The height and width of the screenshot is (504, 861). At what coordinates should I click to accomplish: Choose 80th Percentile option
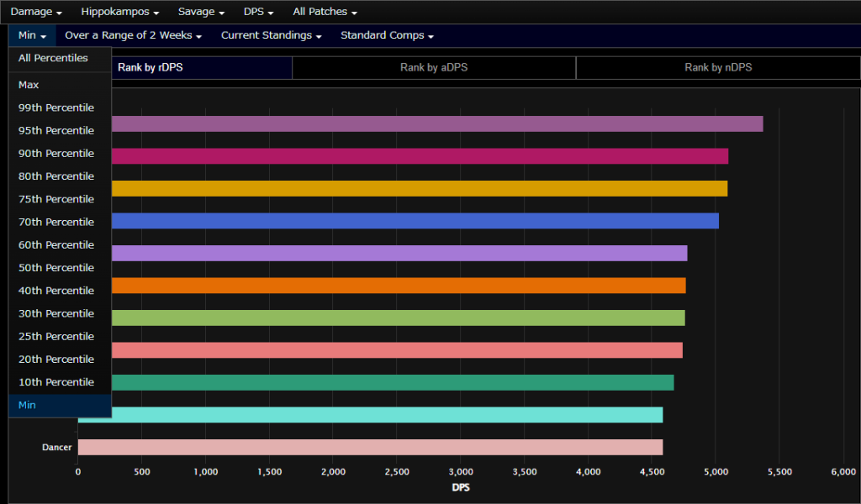coord(60,176)
